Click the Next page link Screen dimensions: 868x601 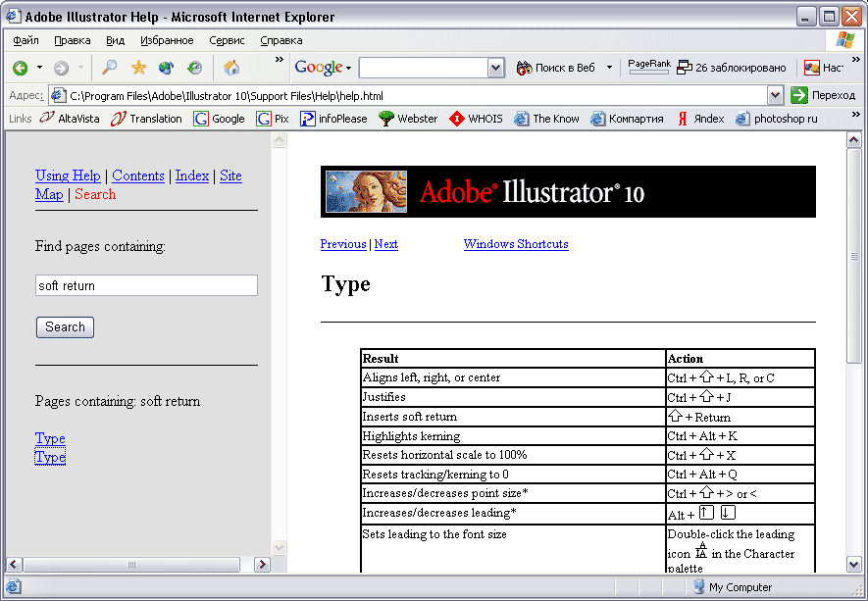tap(385, 244)
